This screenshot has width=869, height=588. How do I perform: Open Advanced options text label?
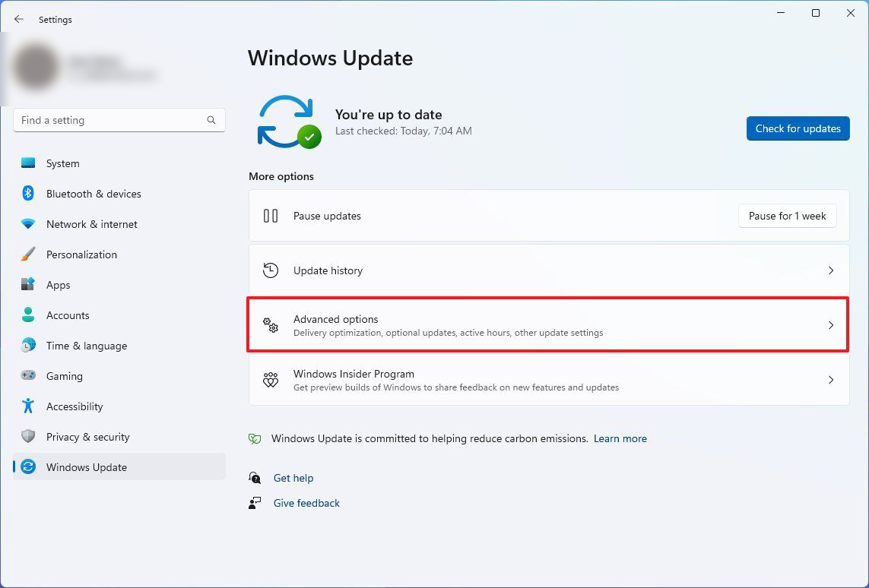(336, 319)
